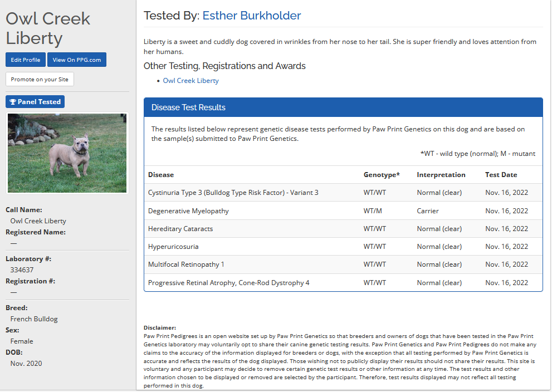This screenshot has width=552, height=392.
Task: Click the laboratory number 334637
Action: pyautogui.click(x=22, y=270)
